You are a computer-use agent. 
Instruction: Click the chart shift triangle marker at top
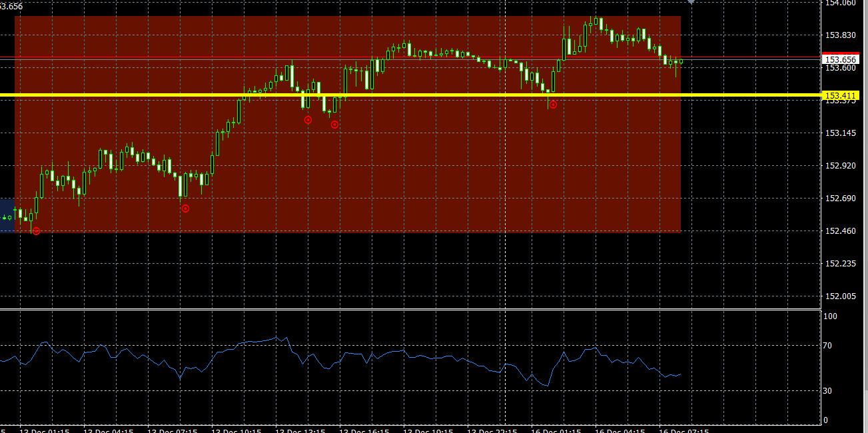[x=691, y=2]
